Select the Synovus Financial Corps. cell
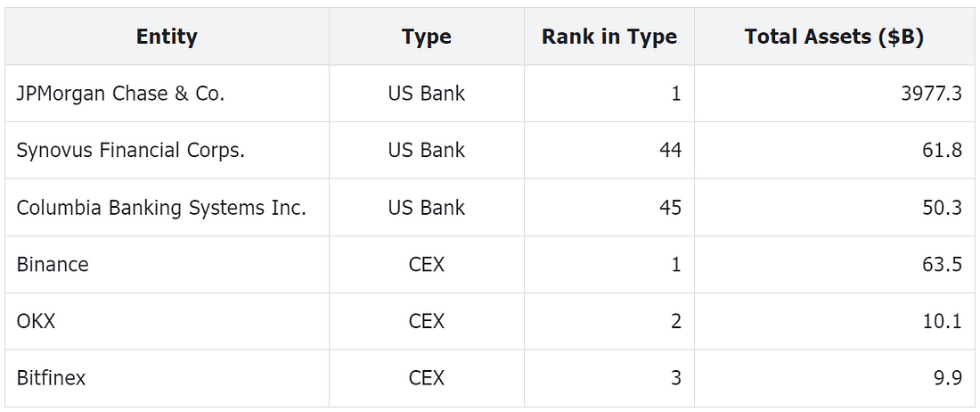Viewport: 980px width, 412px height. click(167, 151)
